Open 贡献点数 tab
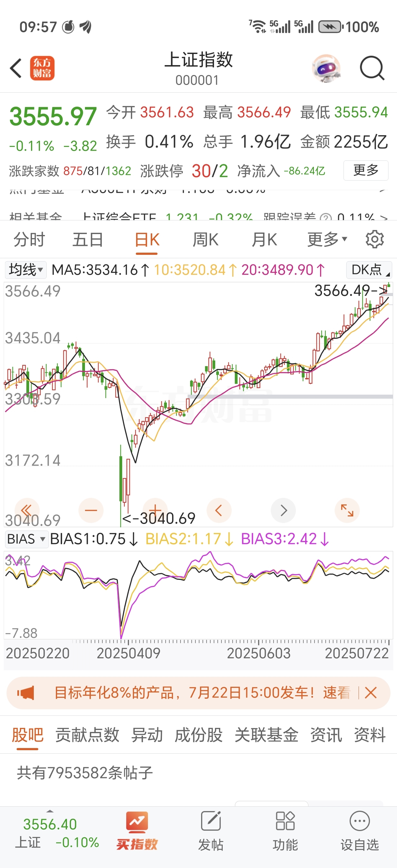The height and width of the screenshot is (868, 397). (x=87, y=735)
